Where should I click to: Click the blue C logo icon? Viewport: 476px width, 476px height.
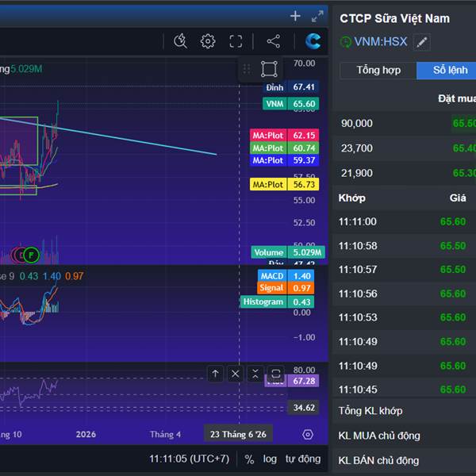[x=313, y=41]
